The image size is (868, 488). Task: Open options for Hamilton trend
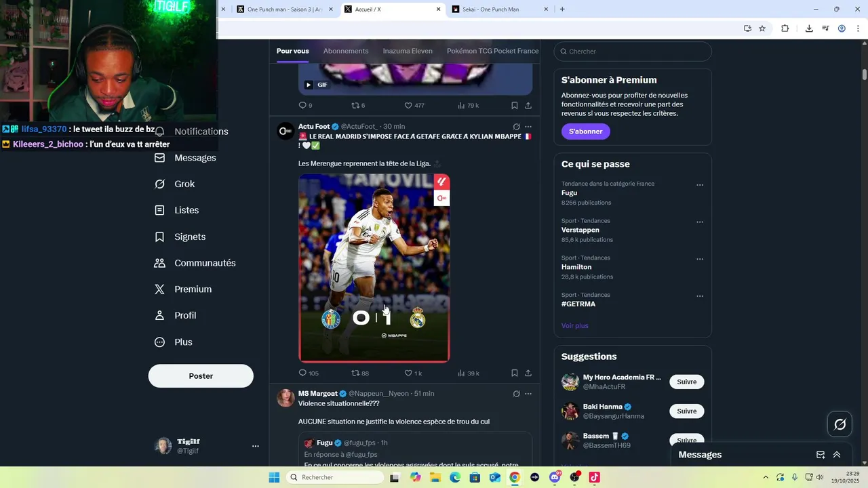[700, 259]
